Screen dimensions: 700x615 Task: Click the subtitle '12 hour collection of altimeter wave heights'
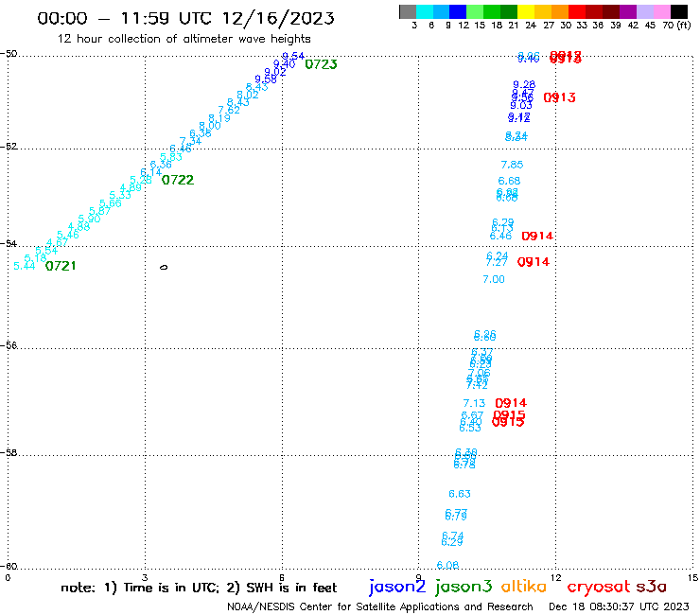click(184, 39)
